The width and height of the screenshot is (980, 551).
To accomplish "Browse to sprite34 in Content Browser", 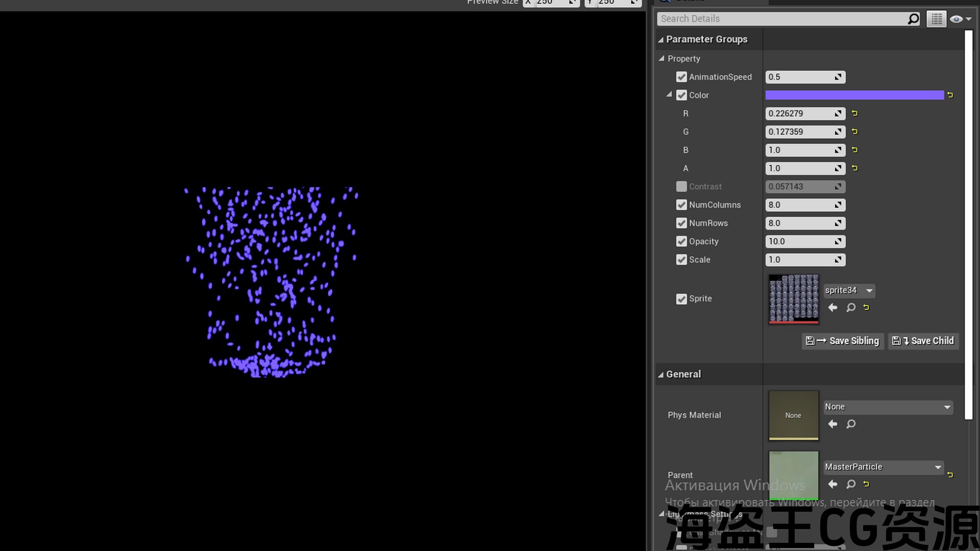I will pos(850,308).
